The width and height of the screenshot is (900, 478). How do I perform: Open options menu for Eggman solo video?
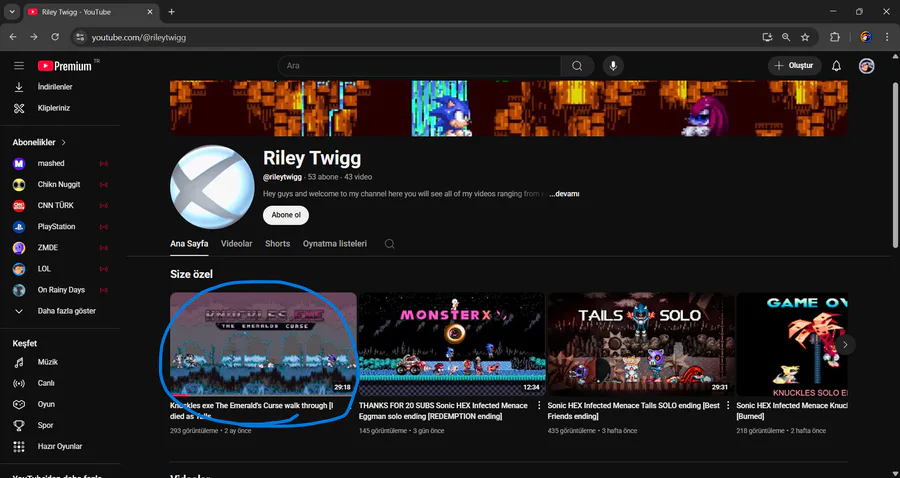point(539,405)
